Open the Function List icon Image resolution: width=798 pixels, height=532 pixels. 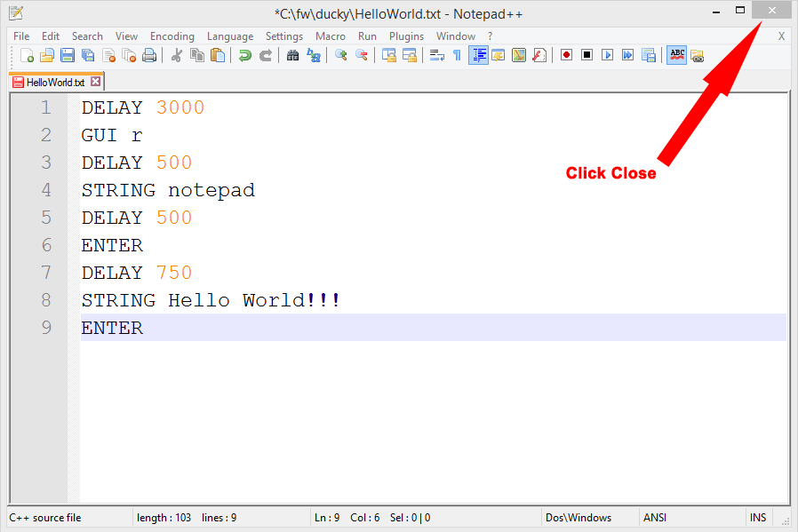click(539, 55)
